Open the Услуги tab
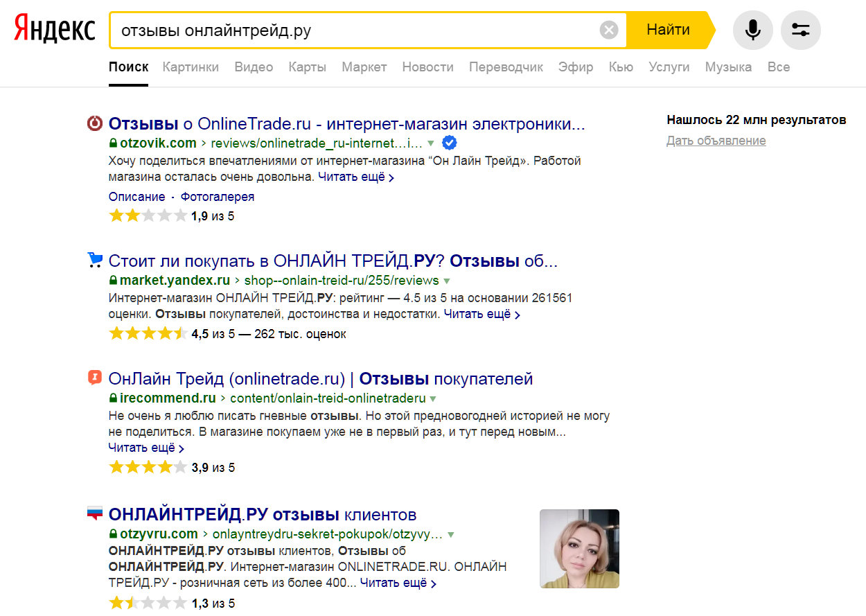 [x=669, y=67]
